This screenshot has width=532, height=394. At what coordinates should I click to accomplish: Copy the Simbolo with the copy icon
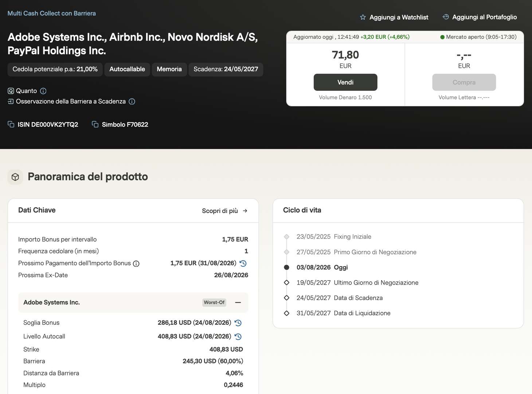(x=95, y=124)
